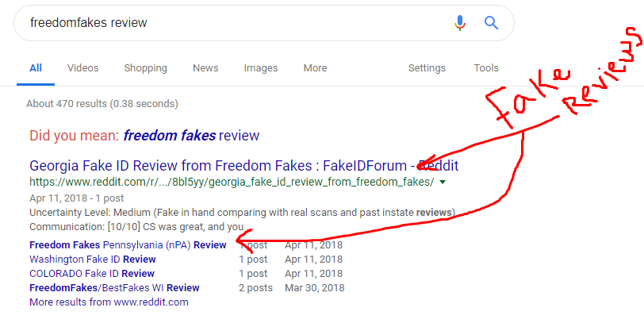Select the All results tab
This screenshot has width=644, height=323.
point(36,67)
